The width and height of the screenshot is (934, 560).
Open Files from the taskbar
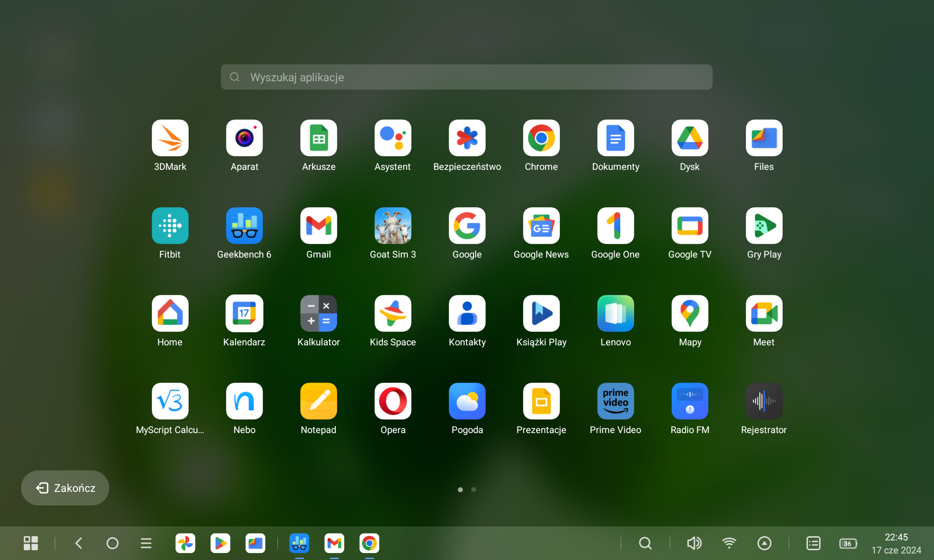[x=255, y=543]
